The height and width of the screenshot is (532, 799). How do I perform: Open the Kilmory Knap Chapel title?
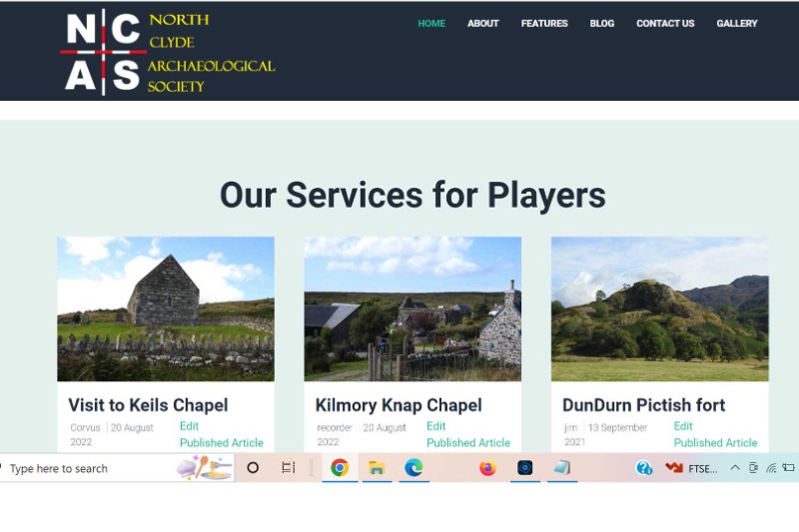399,405
